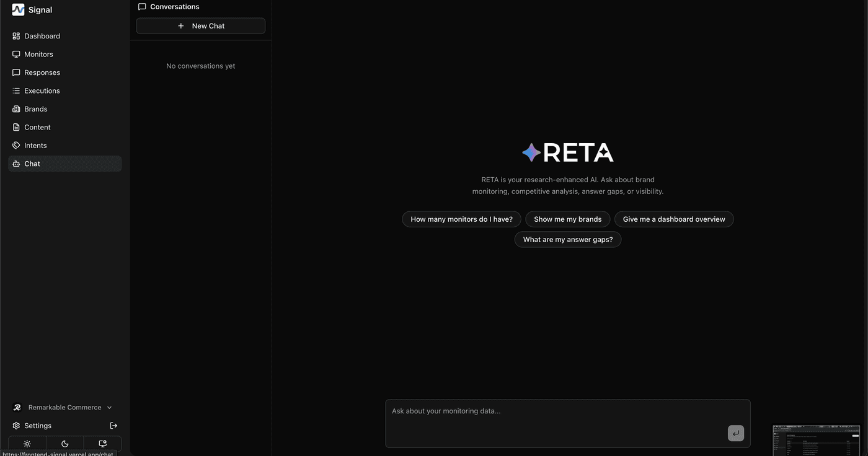This screenshot has height=456, width=868.
Task: Click the Dashboard grid icon
Action: pos(16,36)
